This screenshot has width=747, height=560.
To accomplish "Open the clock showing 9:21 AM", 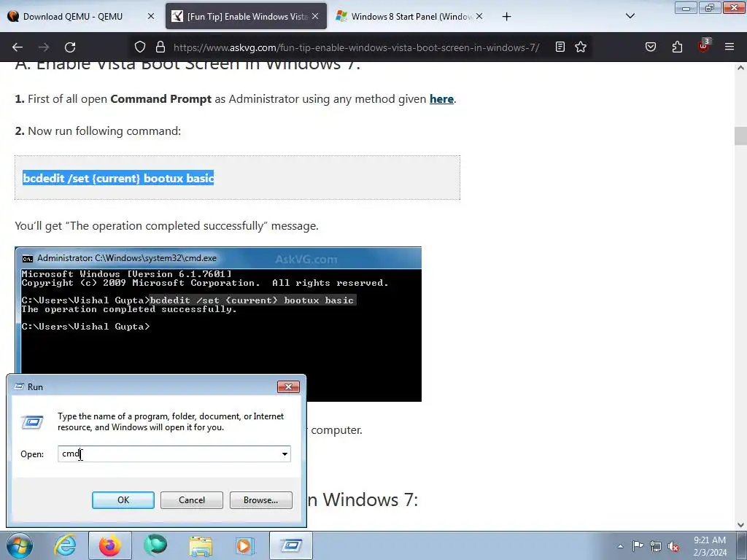I will tap(709, 546).
